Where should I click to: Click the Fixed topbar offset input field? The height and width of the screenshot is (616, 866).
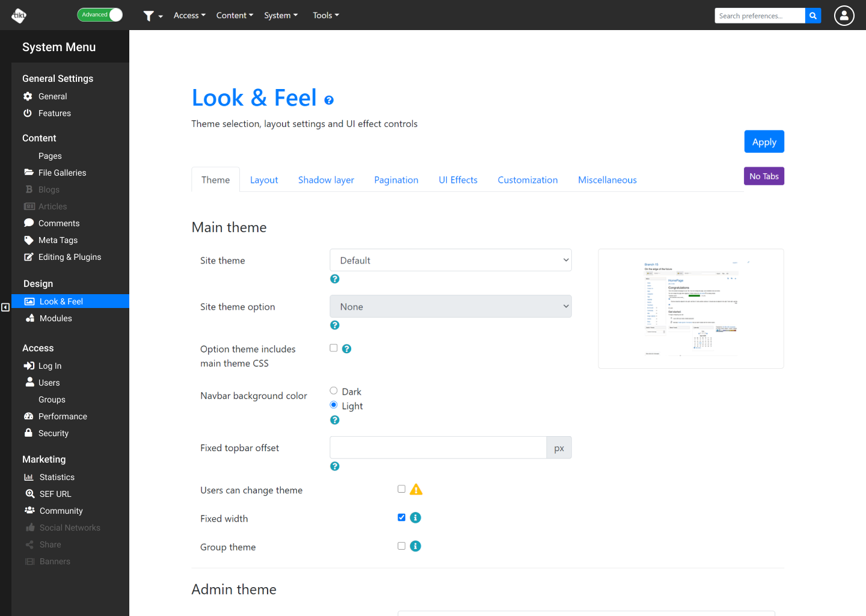pyautogui.click(x=438, y=448)
